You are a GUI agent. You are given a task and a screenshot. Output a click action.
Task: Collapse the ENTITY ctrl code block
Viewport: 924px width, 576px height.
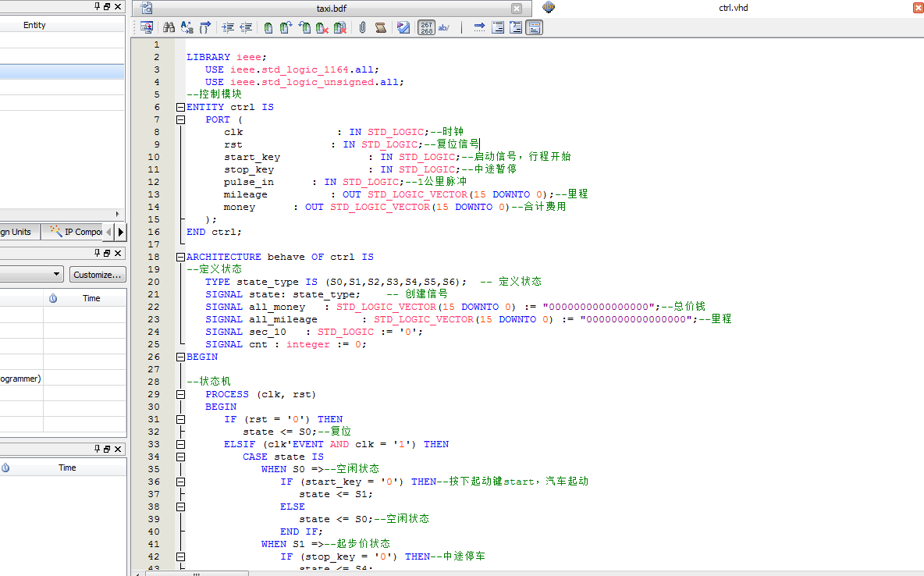click(x=180, y=107)
